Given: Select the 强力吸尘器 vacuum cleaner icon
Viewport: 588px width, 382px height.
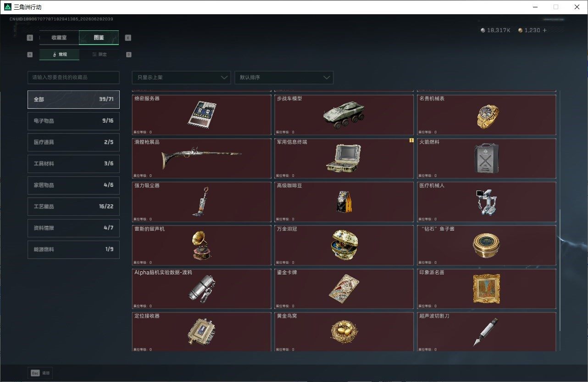Looking at the screenshot, I should pos(201,202).
